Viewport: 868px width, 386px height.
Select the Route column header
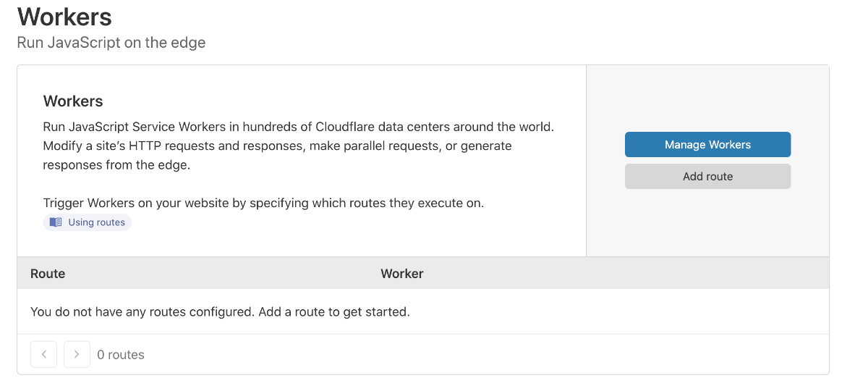pos(48,274)
